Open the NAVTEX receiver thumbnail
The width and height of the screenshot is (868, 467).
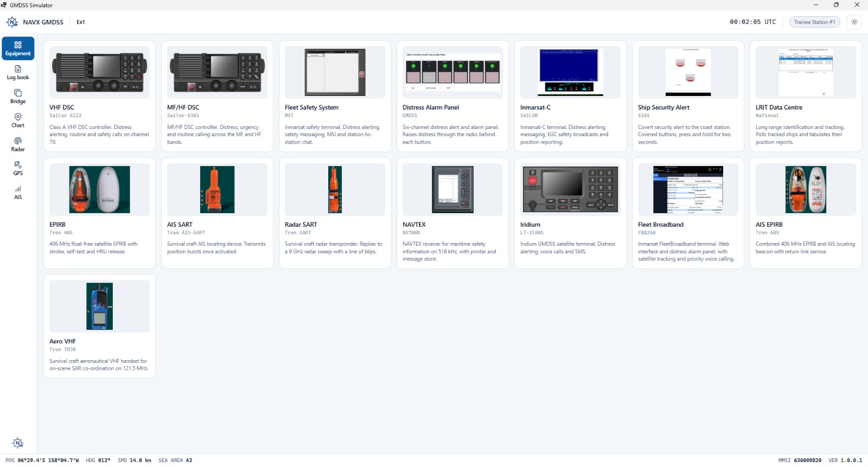(452, 189)
